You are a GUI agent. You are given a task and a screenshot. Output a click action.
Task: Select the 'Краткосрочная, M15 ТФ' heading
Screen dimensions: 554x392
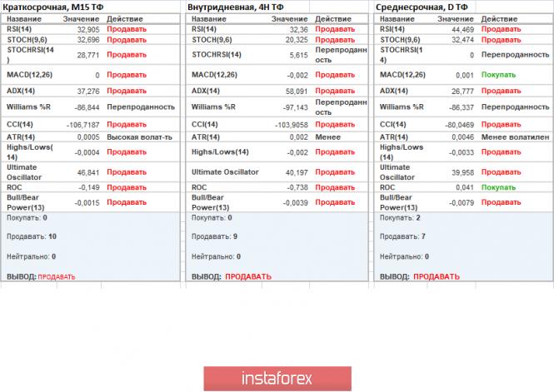pos(53,7)
